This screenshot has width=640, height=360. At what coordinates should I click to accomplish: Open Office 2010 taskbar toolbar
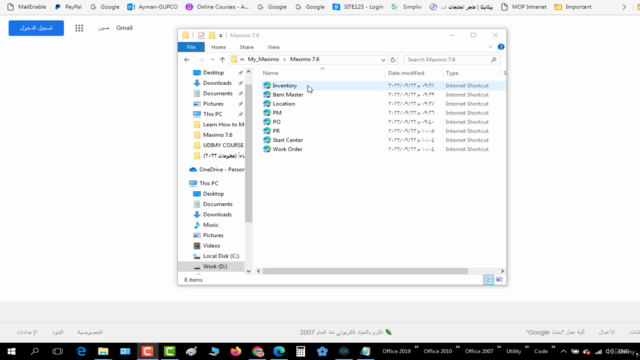438,351
